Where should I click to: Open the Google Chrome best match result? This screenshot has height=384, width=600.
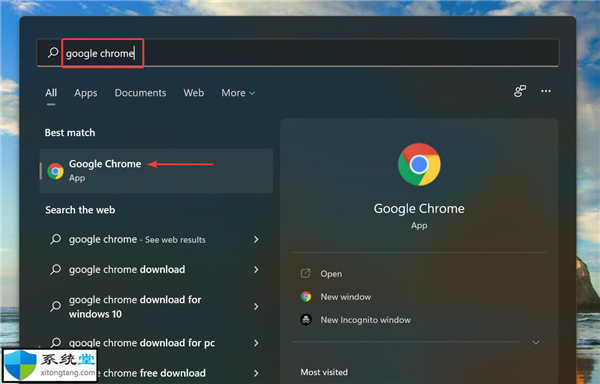tap(156, 171)
